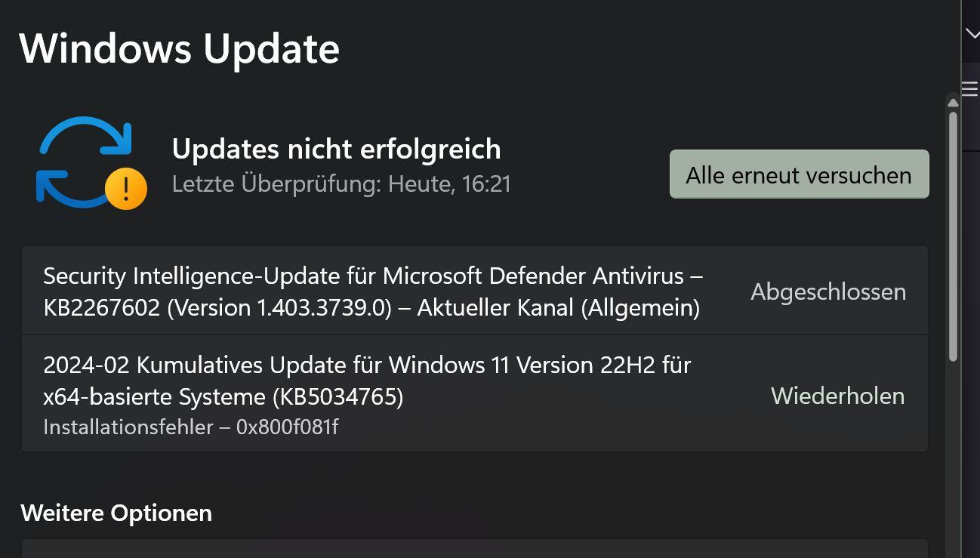This screenshot has width=980, height=558.
Task: Select the Security Intelligence-Update Defender entry
Action: point(474,291)
